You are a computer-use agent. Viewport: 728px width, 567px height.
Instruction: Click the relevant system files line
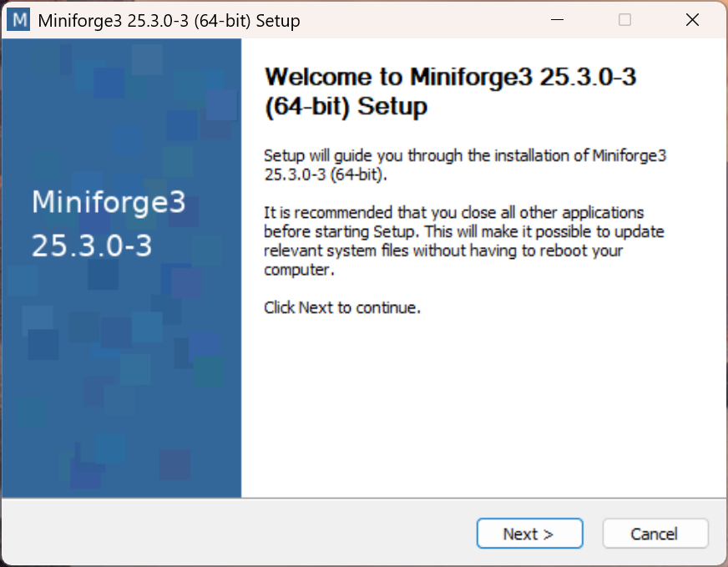pyautogui.click(x=443, y=251)
